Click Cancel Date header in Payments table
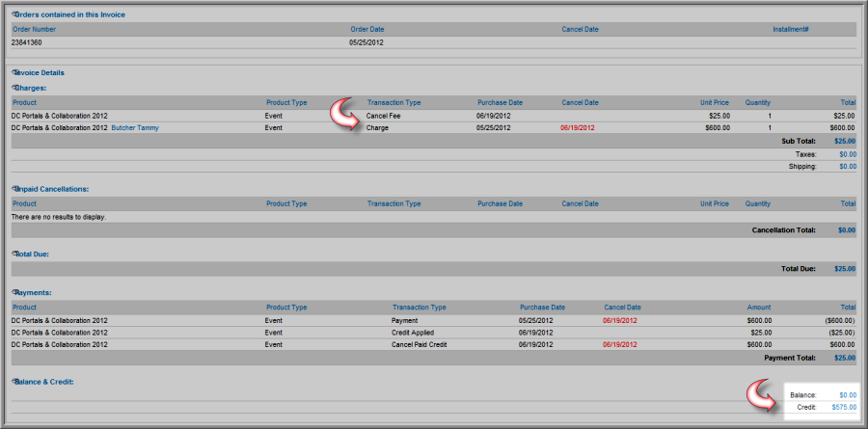Image resolution: width=868 pixels, height=429 pixels. point(622,308)
